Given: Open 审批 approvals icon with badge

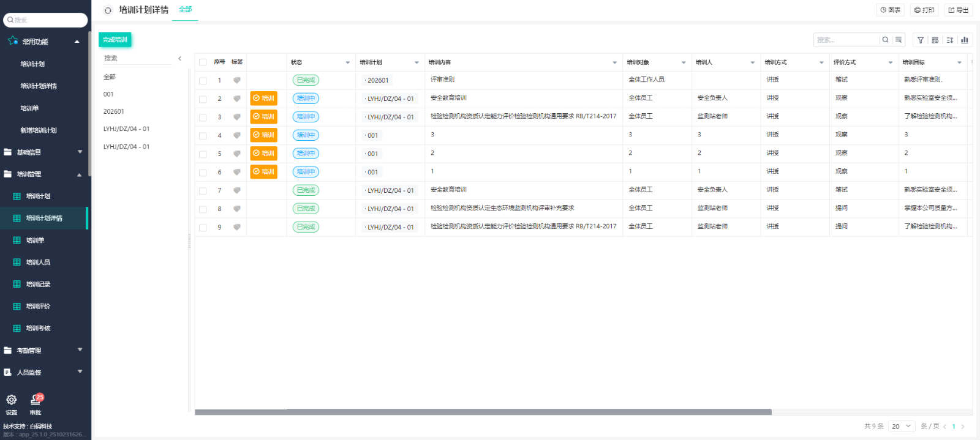Looking at the screenshot, I should click(36, 400).
